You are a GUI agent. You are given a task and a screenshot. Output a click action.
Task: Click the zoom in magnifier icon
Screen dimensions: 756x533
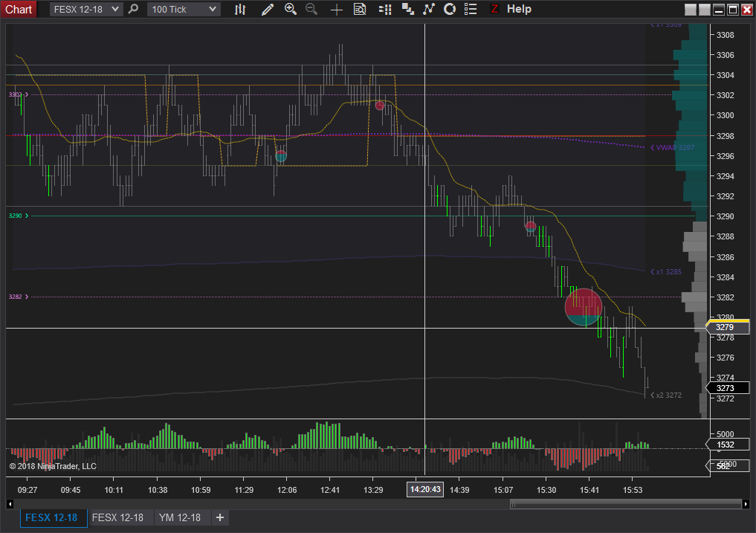click(x=290, y=9)
